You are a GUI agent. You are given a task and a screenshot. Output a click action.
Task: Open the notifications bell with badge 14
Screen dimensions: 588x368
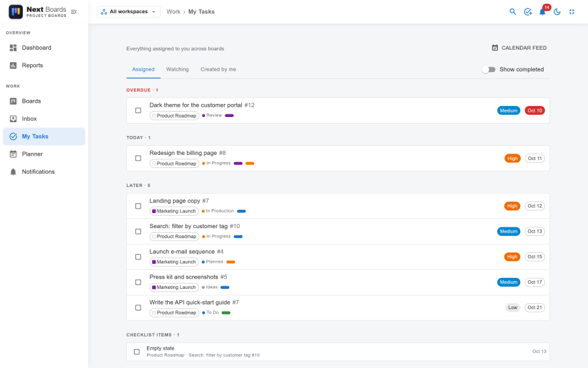click(543, 12)
